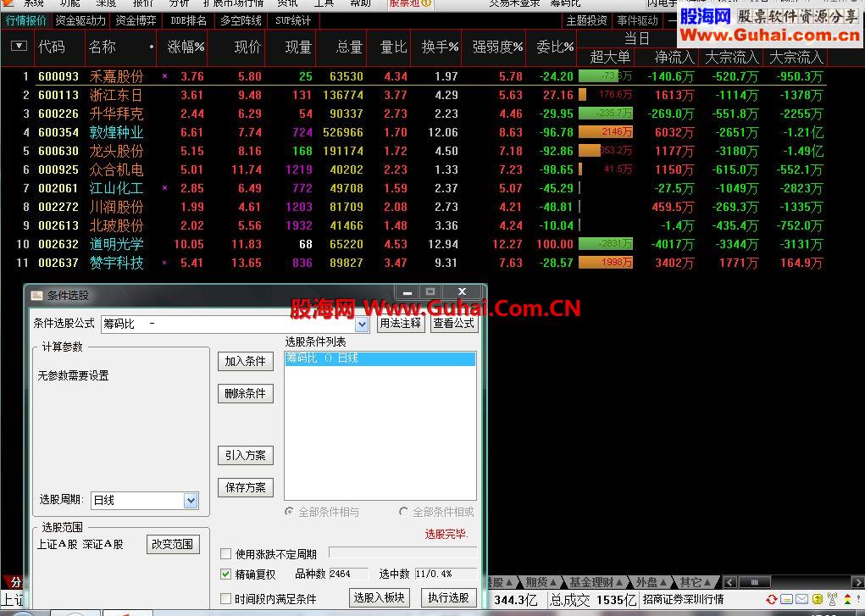Viewport: 865px width, 616px height.
Task: Select stock row 敦煌种业
Action: 413,132
